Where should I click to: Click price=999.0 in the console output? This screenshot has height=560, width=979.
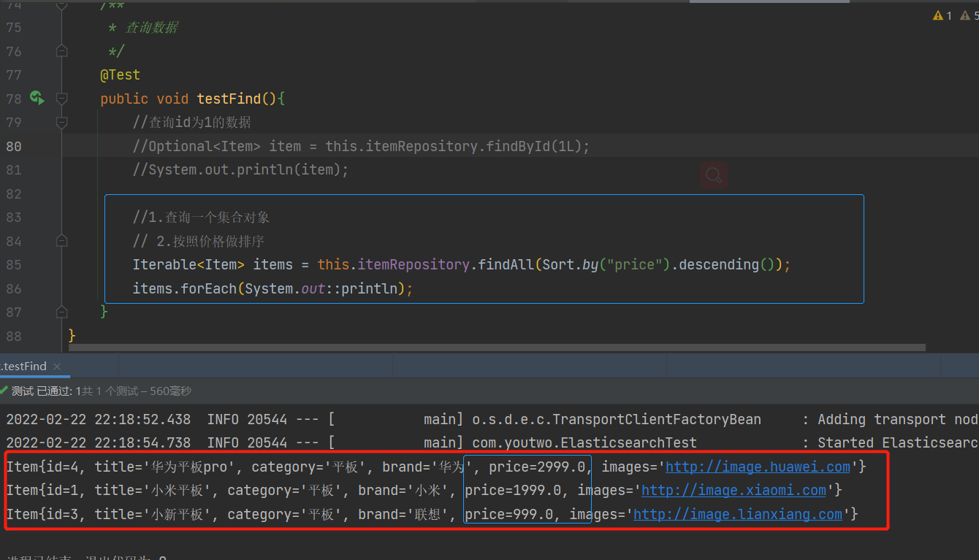click(509, 514)
